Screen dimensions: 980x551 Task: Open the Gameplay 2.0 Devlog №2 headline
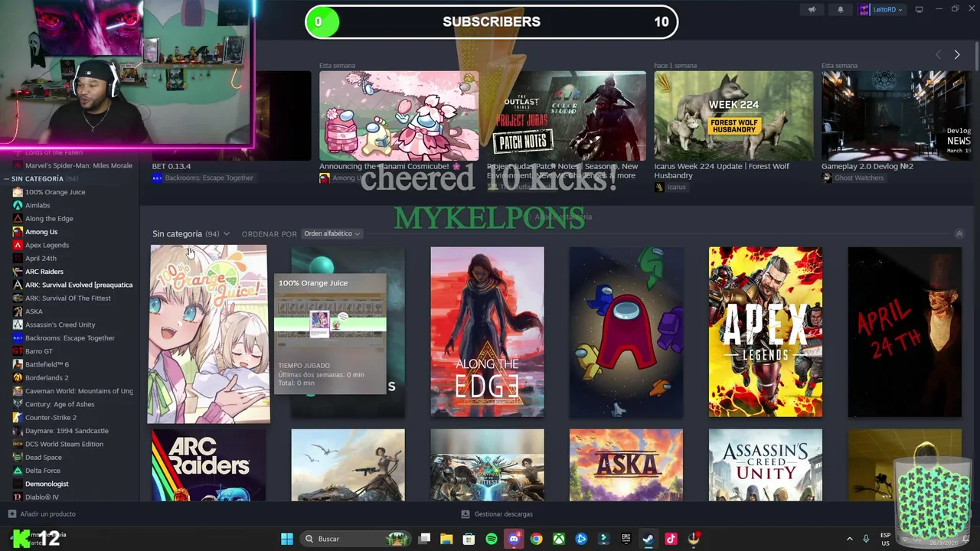pos(867,166)
